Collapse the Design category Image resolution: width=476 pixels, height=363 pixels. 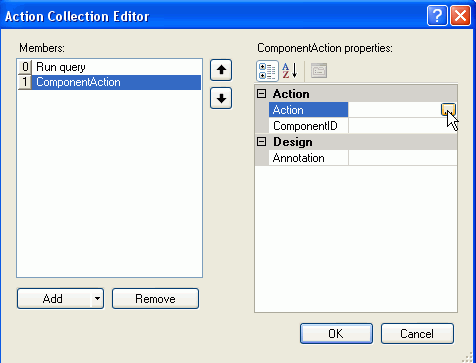262,142
